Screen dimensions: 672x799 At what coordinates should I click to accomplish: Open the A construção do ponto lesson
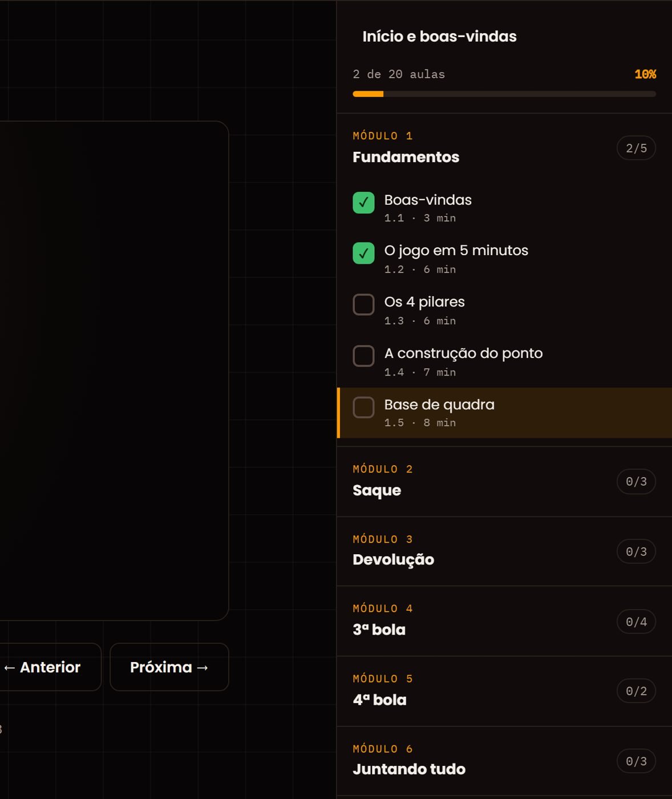click(504, 361)
